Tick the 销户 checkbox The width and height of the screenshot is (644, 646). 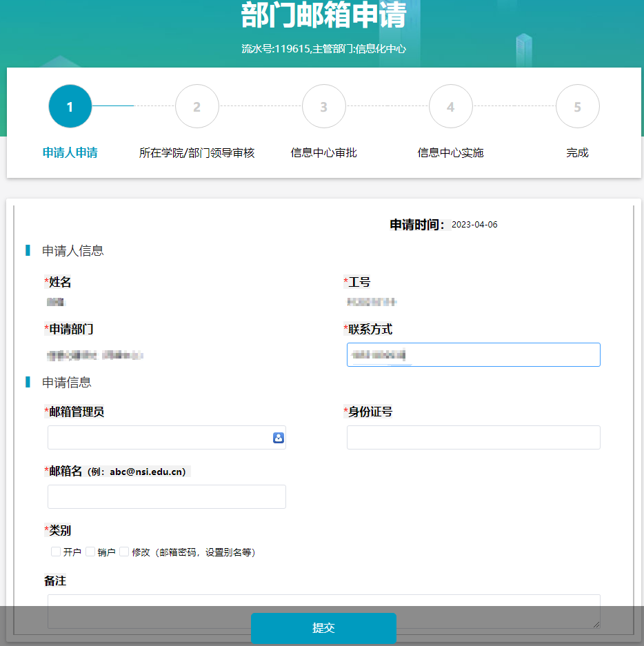click(x=90, y=552)
